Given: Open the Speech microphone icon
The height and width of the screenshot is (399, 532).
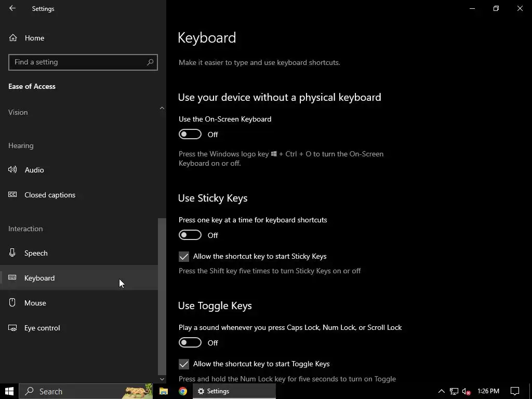Looking at the screenshot, I should point(13,253).
